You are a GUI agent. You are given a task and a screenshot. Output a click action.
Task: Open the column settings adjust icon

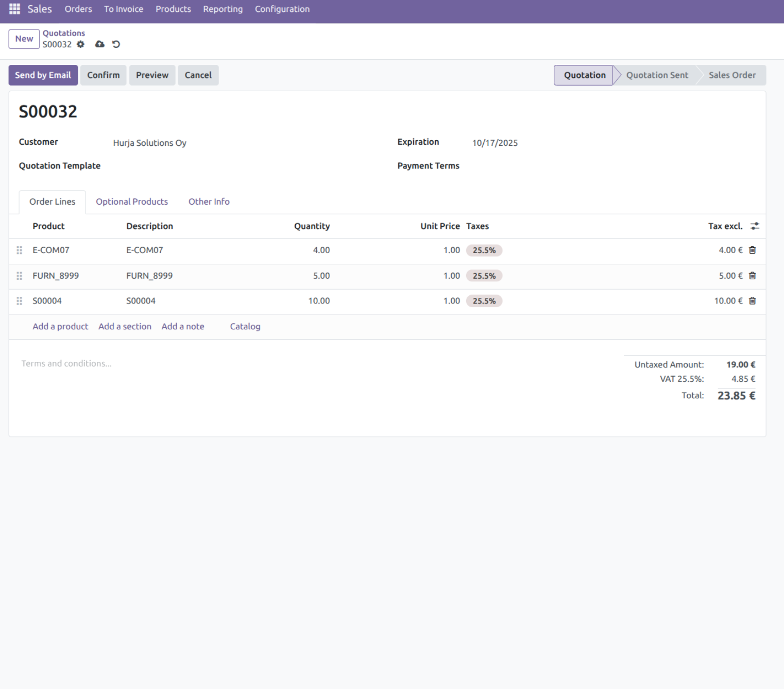(755, 226)
